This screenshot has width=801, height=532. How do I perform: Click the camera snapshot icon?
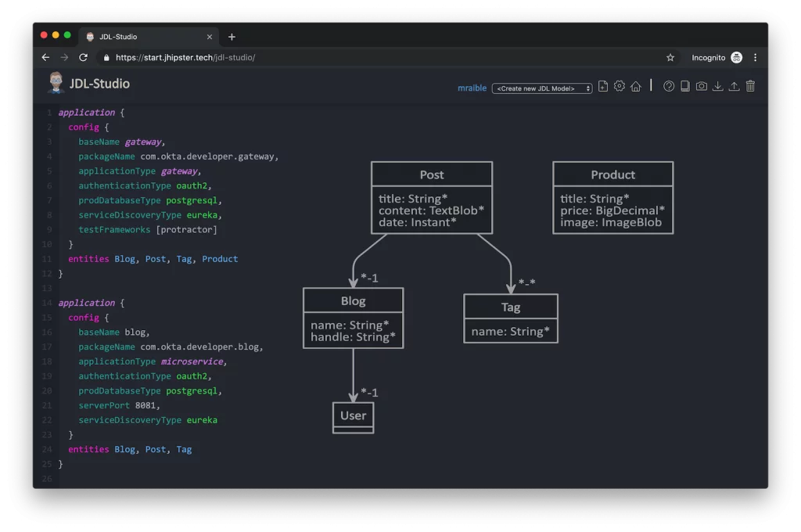(702, 86)
